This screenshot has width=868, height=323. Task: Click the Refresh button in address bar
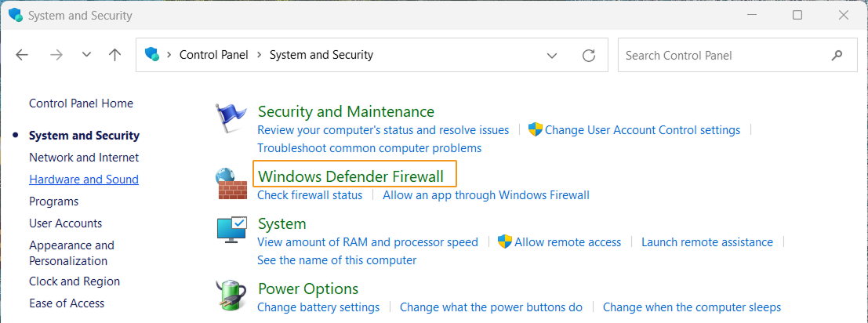pyautogui.click(x=589, y=55)
